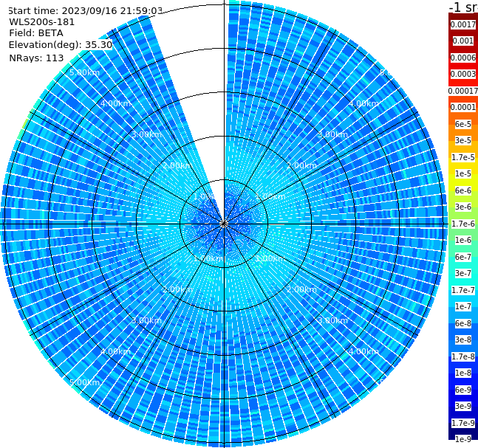478x448 pixels.
Task: Select the 3e-5 colorbar value
Action: (x=463, y=140)
